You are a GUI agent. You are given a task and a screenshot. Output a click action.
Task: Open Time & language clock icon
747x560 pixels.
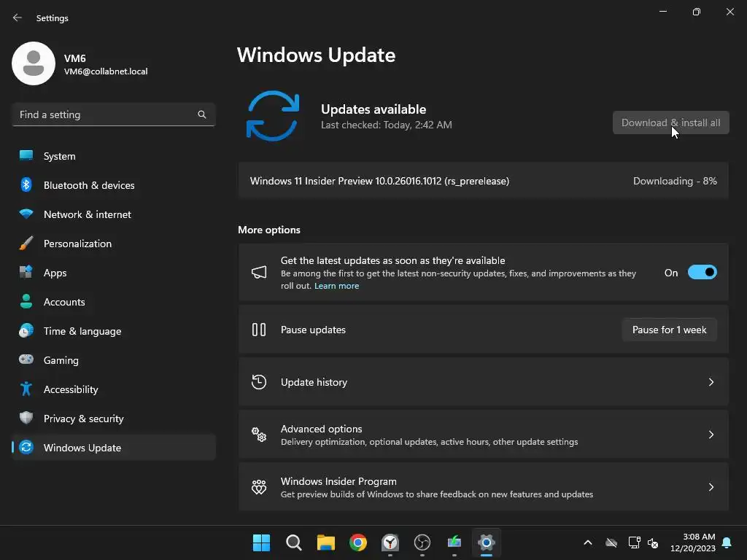26,330
